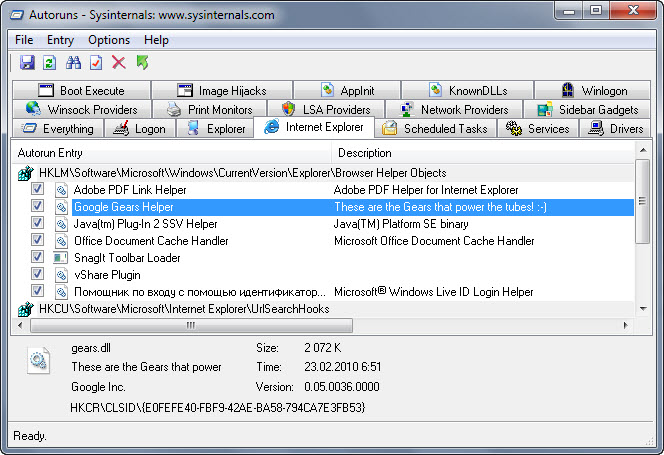
Task: Uncheck the Adobe PDF Link Helper checkbox
Action: pos(37,189)
